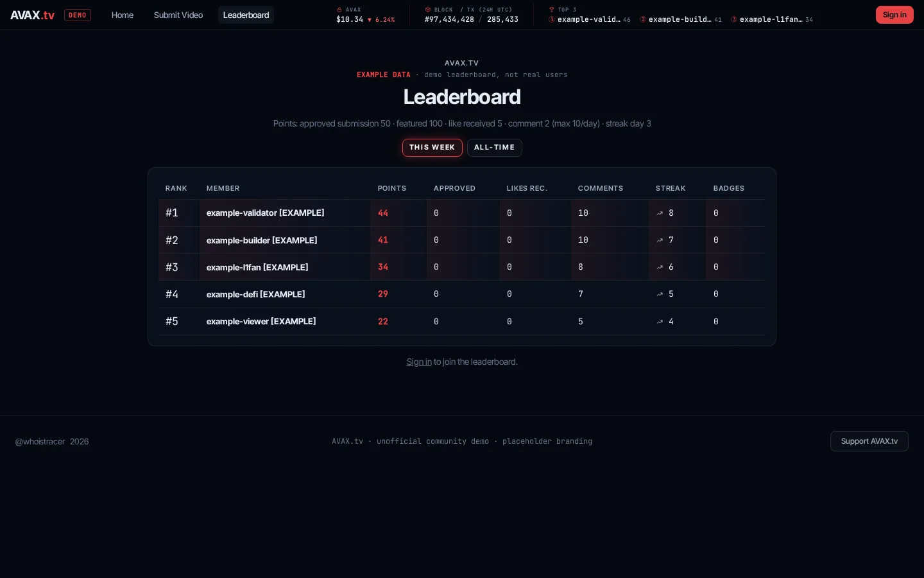924x578 pixels.
Task: Click the AVAX price $10.34
Action: point(350,20)
